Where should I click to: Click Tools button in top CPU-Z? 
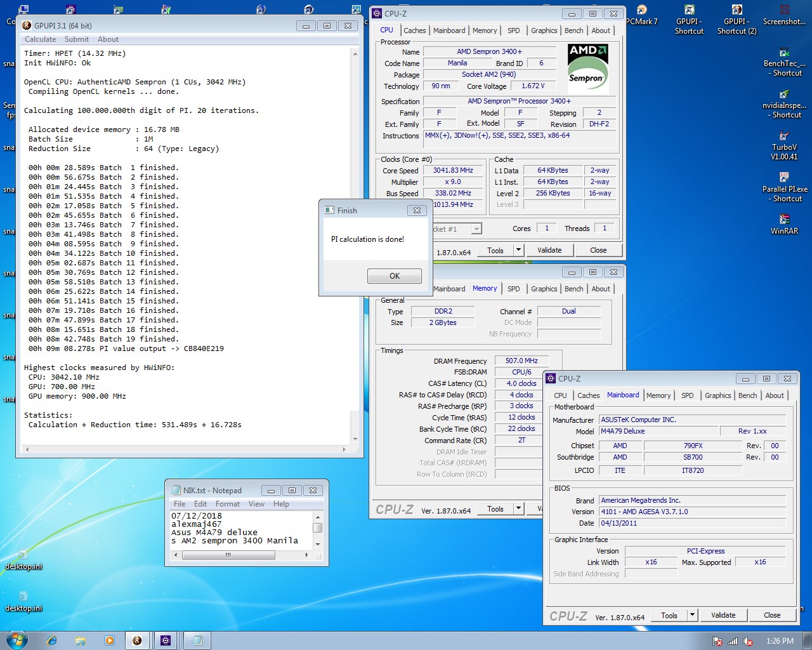tap(495, 250)
